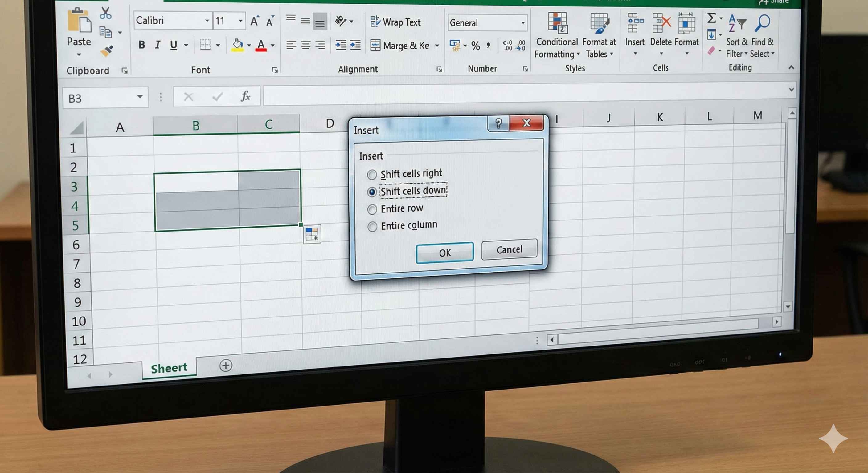Click the AutoSum sigma icon
Viewport: 868px width, 473px height.
pos(711,18)
